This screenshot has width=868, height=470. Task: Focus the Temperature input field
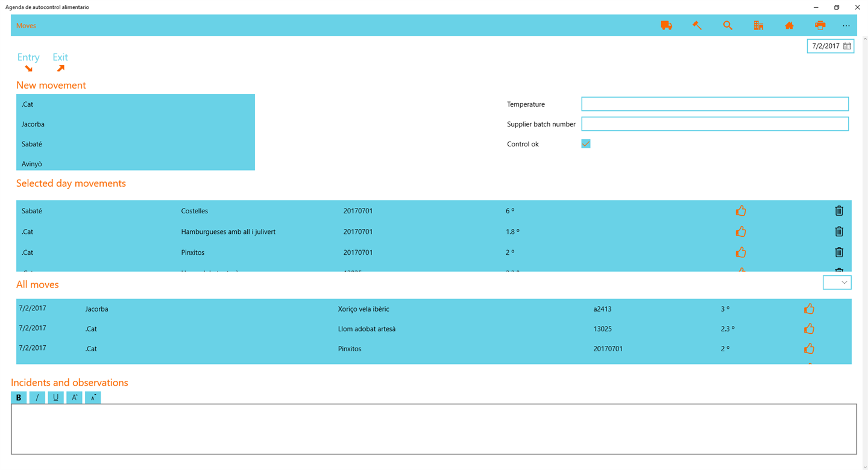pyautogui.click(x=715, y=104)
